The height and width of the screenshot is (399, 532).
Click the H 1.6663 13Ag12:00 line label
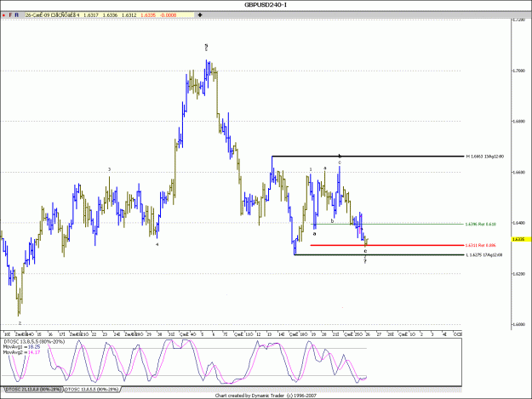[x=484, y=157]
